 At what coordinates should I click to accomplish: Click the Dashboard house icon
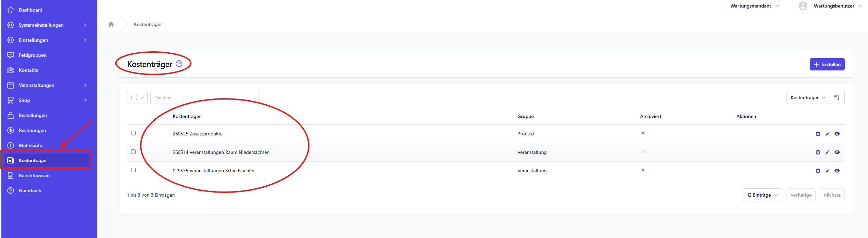click(11, 10)
